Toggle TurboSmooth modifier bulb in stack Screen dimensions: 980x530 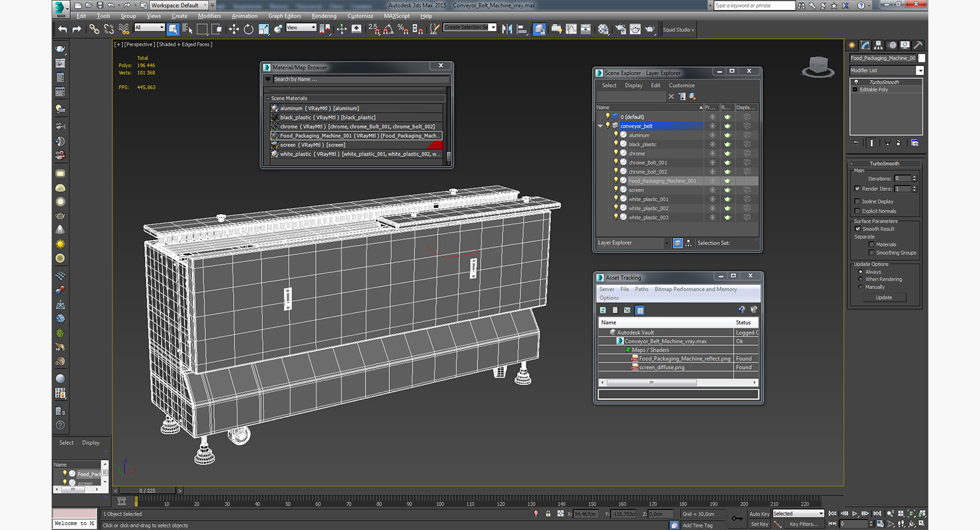pyautogui.click(x=856, y=82)
